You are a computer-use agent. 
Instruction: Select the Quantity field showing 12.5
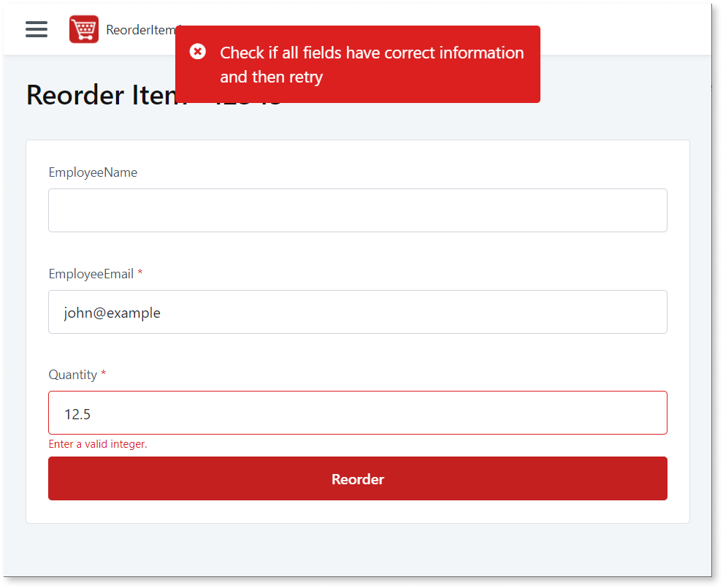click(x=357, y=413)
